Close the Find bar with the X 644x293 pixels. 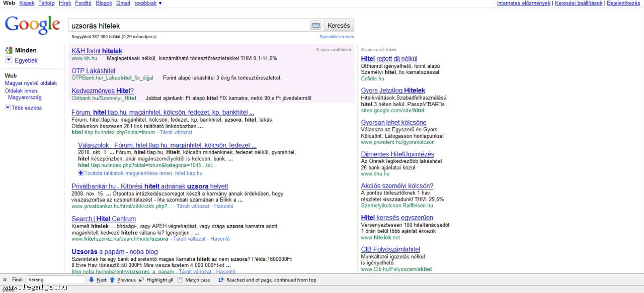pyautogui.click(x=5, y=280)
